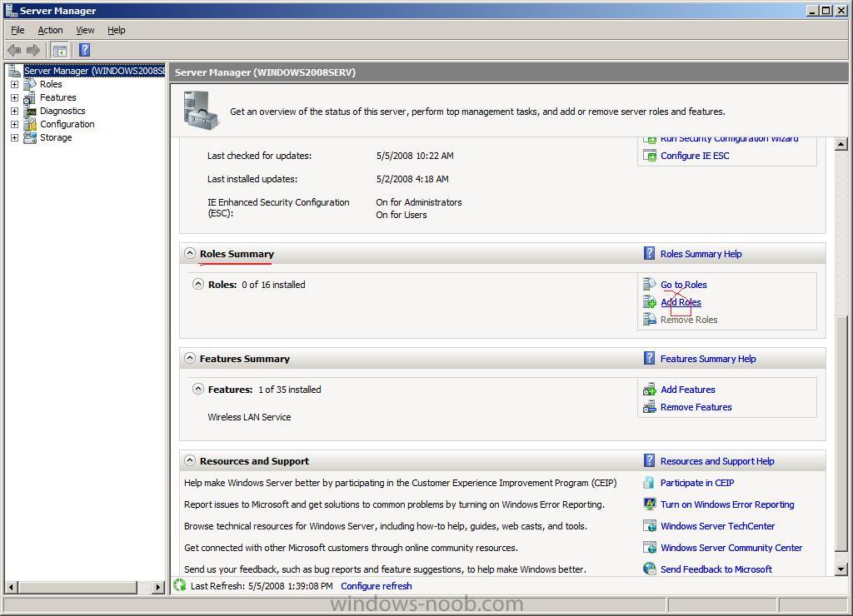Collapse the Roles: 0 of 16 installed subsection

tap(198, 284)
